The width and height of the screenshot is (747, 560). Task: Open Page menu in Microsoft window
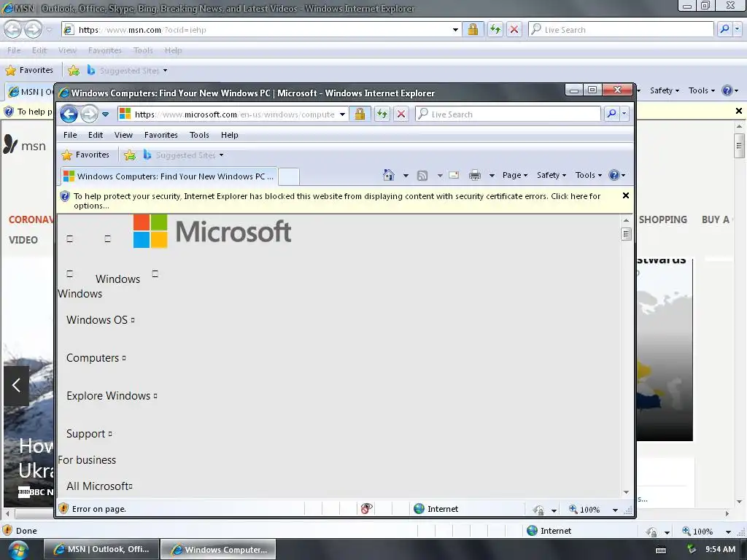[515, 175]
